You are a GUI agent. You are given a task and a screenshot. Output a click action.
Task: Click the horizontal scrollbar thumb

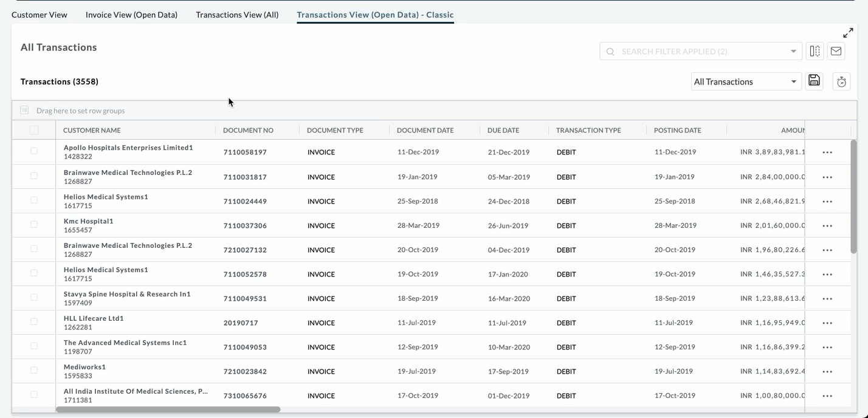click(x=168, y=409)
